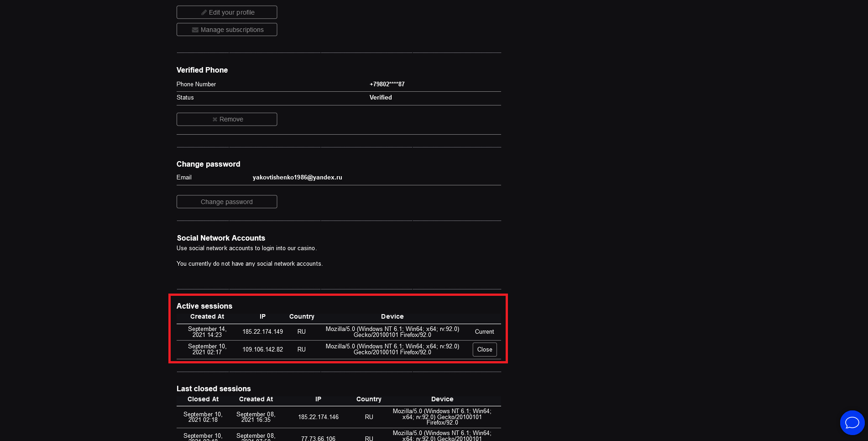Click the Active sessions heading
Viewport: 868px width, 441px height.
coord(204,306)
